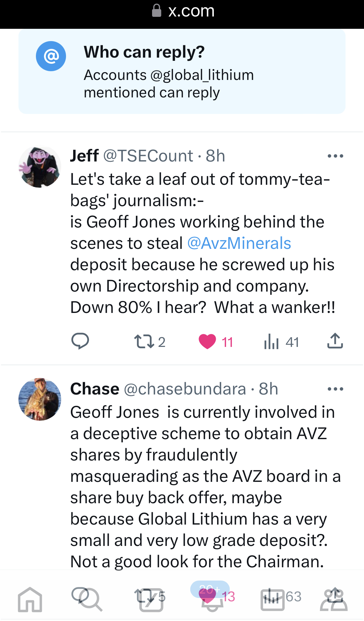Go to the Home tab in the bottom bar
The width and height of the screenshot is (364, 621).
pos(30,599)
